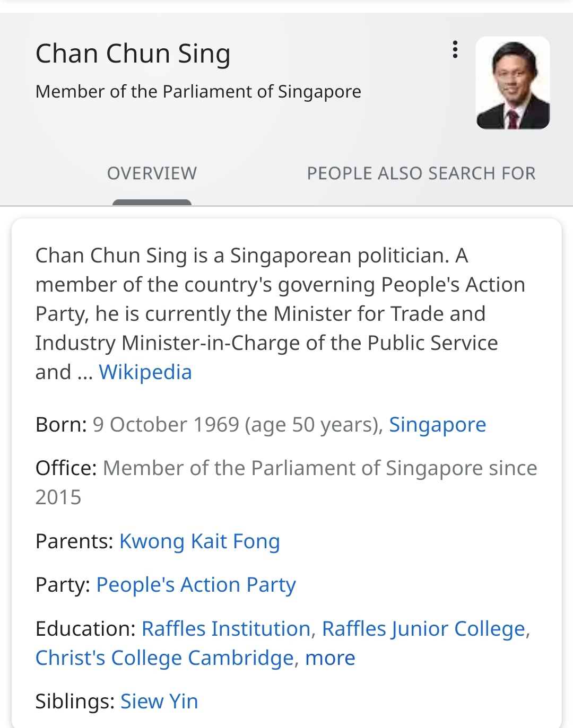The image size is (573, 728).
Task: Click the Christ's College Cambridge link
Action: [x=164, y=658]
